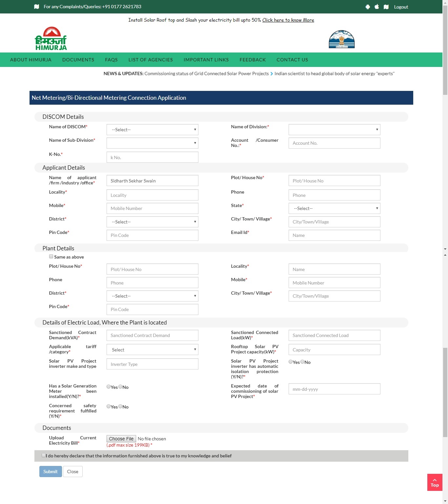This screenshot has width=448, height=504.
Task: Click applicant Plot/House No field
Action: [x=335, y=180]
